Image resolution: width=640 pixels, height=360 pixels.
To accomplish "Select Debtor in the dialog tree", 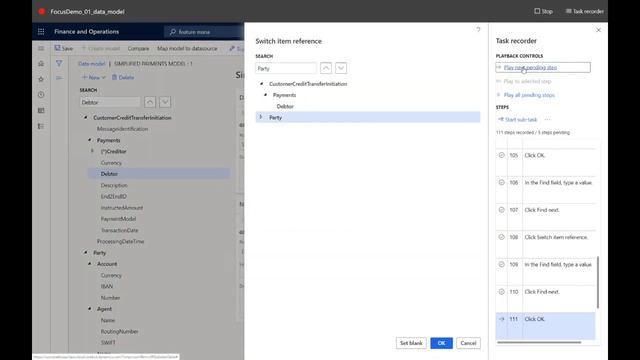I will tap(285, 106).
